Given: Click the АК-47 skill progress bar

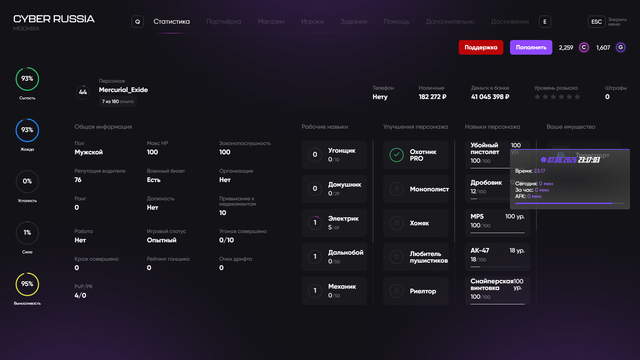Looking at the screenshot, I should (x=498, y=267).
